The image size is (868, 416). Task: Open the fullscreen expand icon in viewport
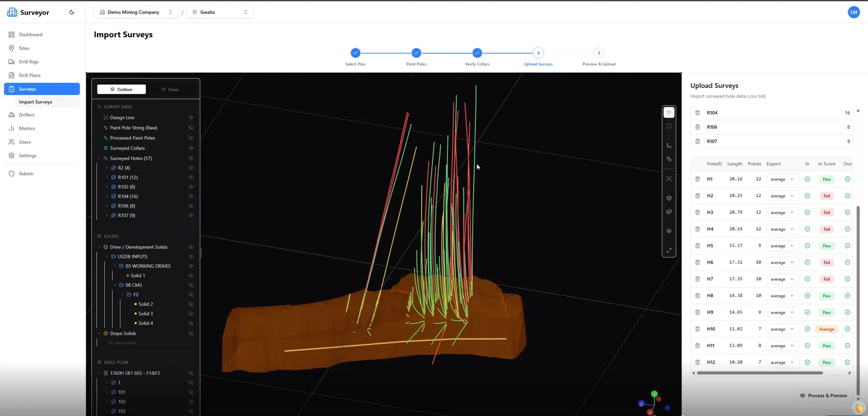(669, 251)
